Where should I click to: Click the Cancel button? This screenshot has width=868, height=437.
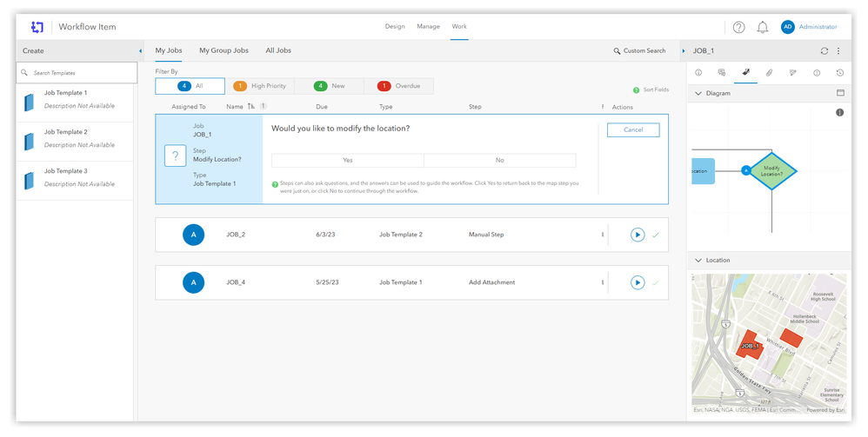[633, 129]
